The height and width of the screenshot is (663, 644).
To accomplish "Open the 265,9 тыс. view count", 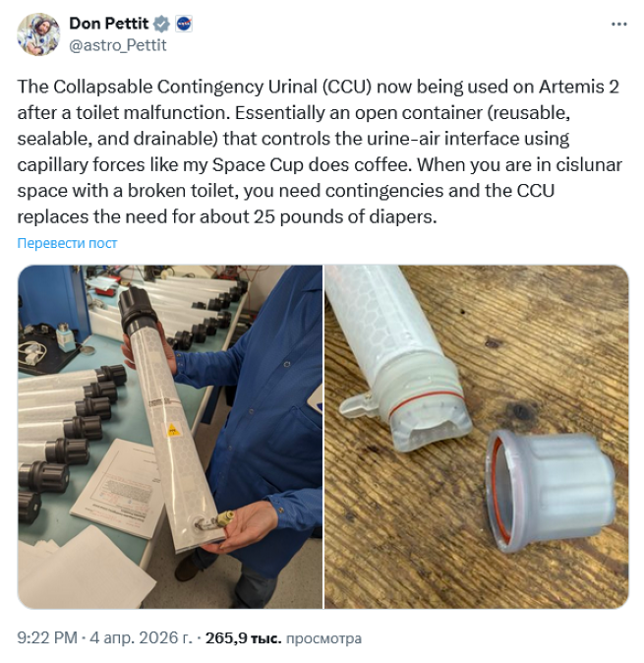I will (x=244, y=638).
